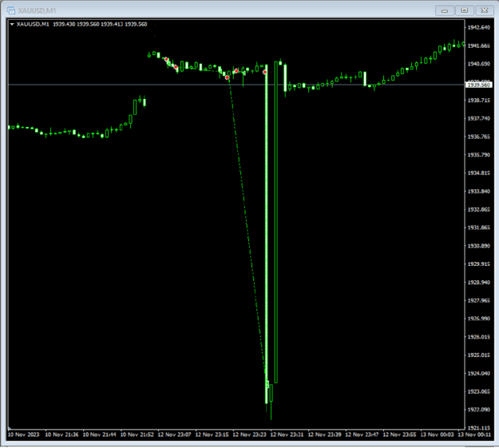Click the 10 Nov 21:36 time label
Screen dimensions: 499x448
[61, 434]
